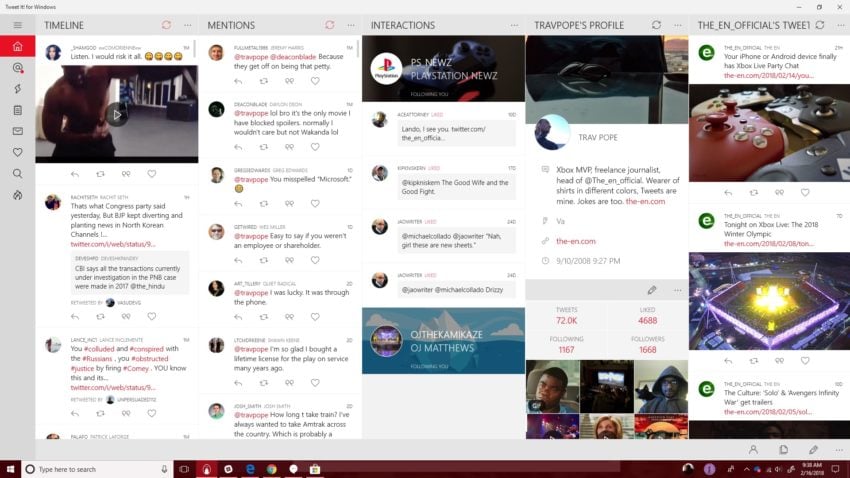Like the 'misspelled Microsoft' mention
This screenshot has height=478, width=850.
pos(315,204)
